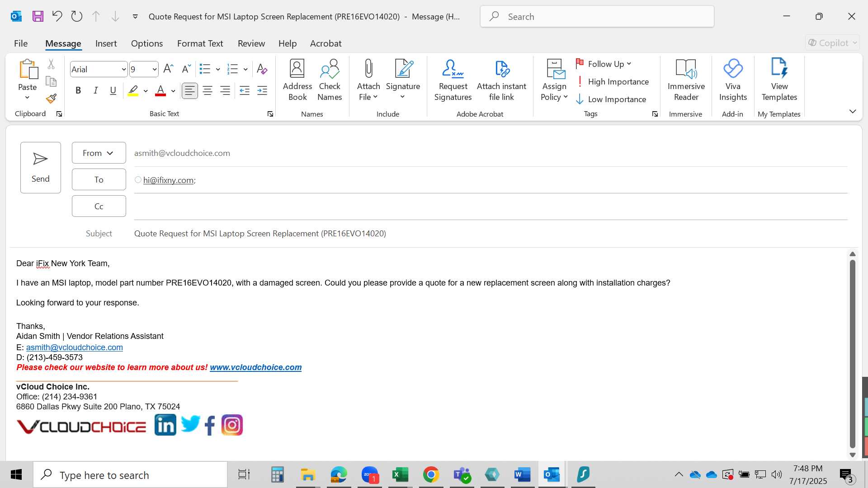Collapse the ribbon with the chevron
Viewport: 868px width, 488px height.
tap(853, 112)
